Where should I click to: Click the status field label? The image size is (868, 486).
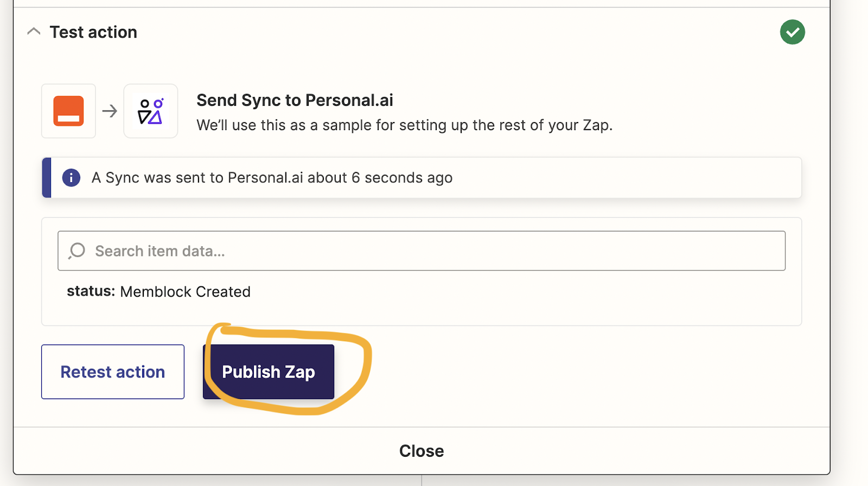pyautogui.click(x=91, y=291)
